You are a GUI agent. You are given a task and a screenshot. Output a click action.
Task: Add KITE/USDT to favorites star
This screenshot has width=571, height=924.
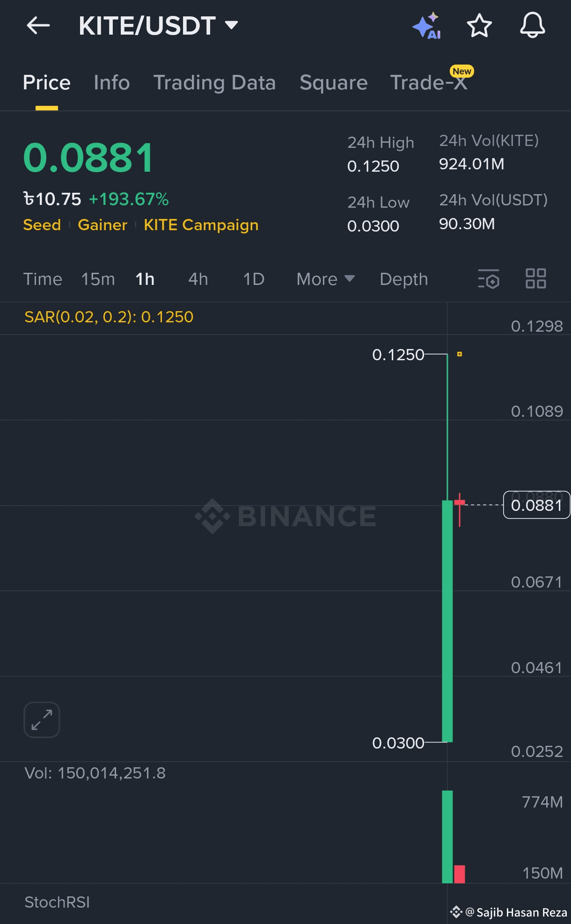(x=479, y=25)
